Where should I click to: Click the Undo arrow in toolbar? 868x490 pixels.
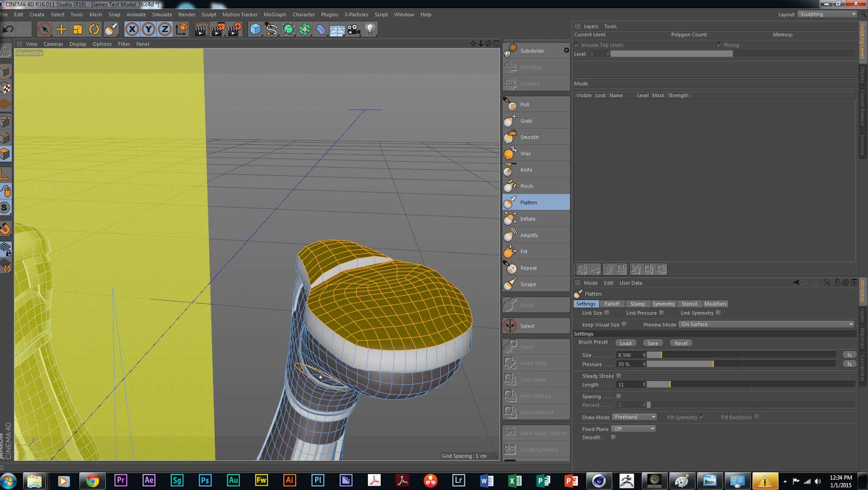point(8,29)
